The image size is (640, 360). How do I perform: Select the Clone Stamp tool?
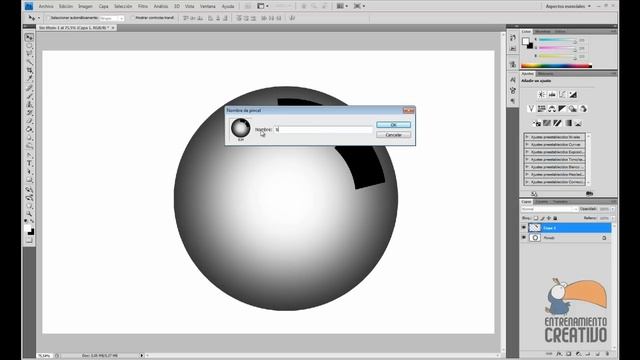coord(29,104)
